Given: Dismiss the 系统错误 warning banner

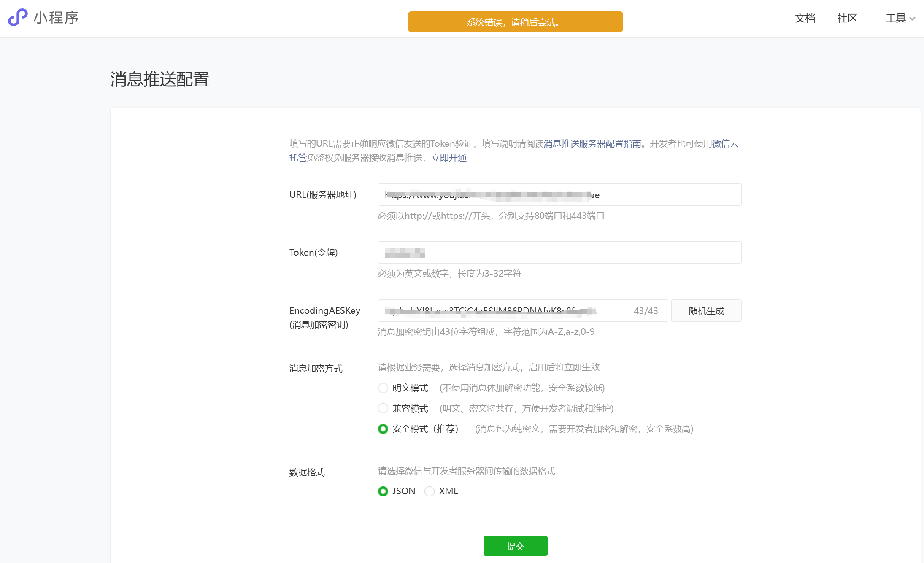Looking at the screenshot, I should pos(515,22).
